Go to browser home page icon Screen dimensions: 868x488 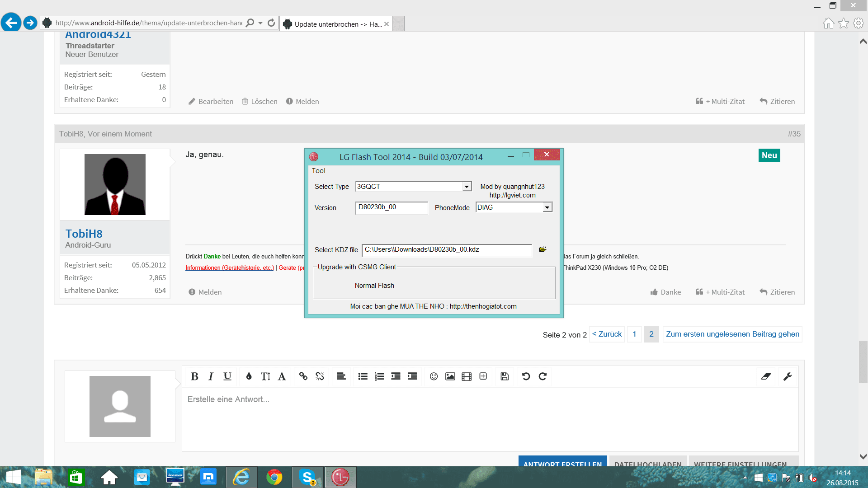pyautogui.click(x=828, y=23)
